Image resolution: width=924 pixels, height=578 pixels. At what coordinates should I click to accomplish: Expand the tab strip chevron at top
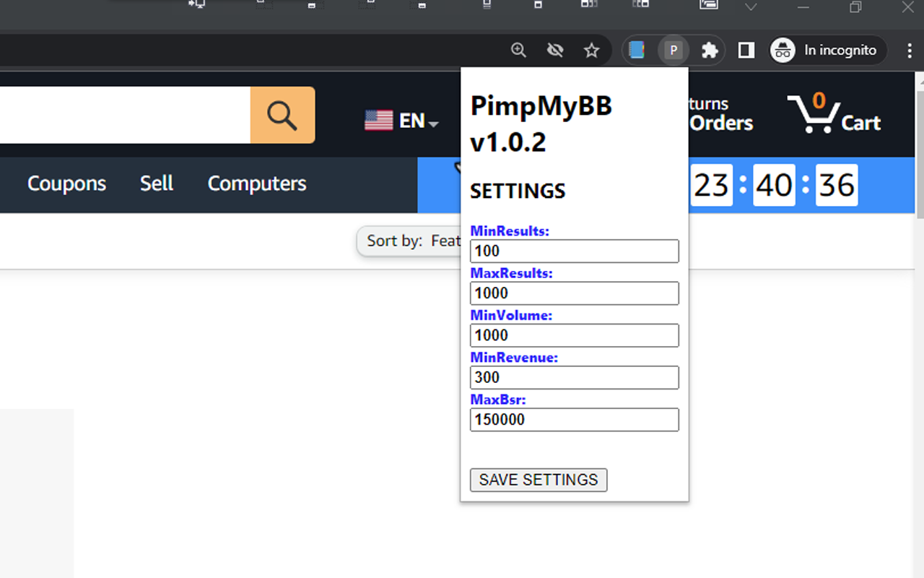point(750,7)
